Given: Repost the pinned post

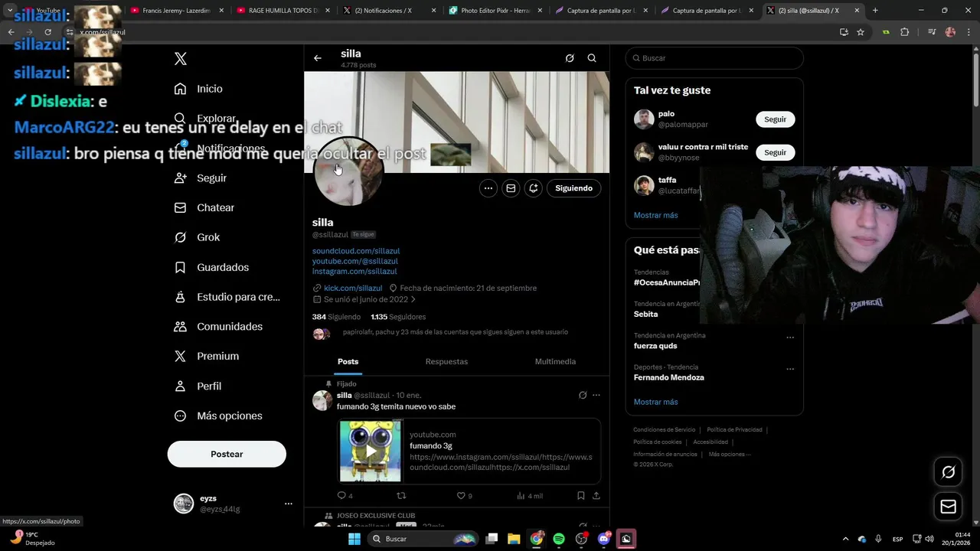Looking at the screenshot, I should tap(400, 496).
